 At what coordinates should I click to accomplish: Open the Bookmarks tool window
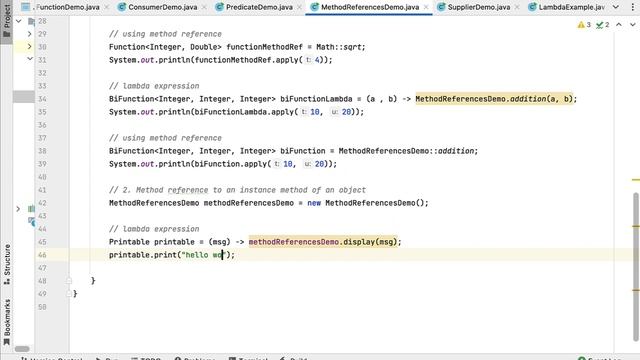click(x=7, y=322)
